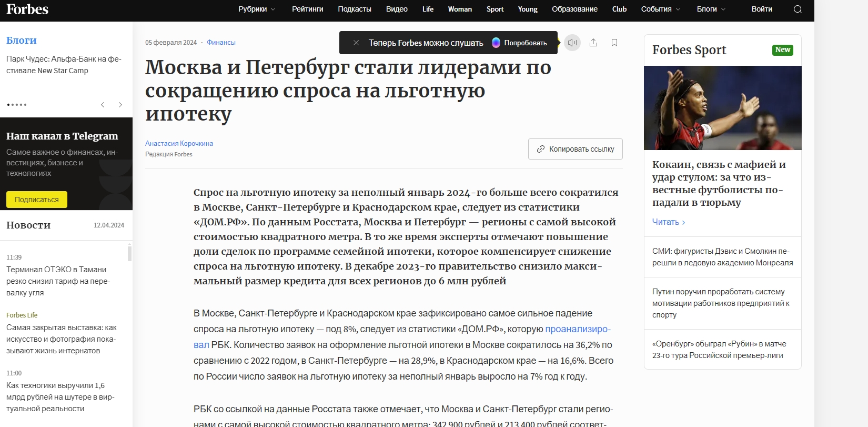Go to previous blog slide arrow
Screen dimensions: 868x427
pyautogui.click(x=103, y=105)
